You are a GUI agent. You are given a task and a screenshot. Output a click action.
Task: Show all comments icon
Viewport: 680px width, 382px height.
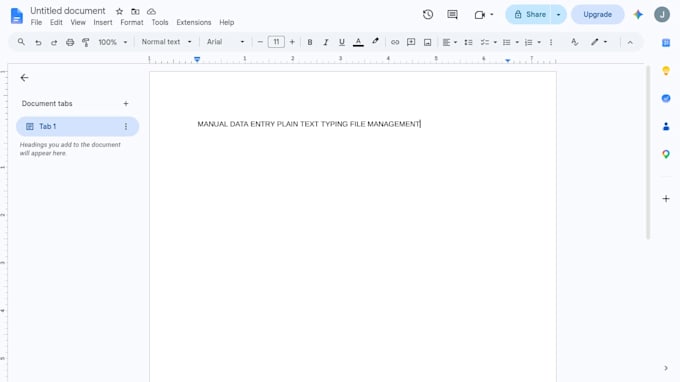click(452, 14)
